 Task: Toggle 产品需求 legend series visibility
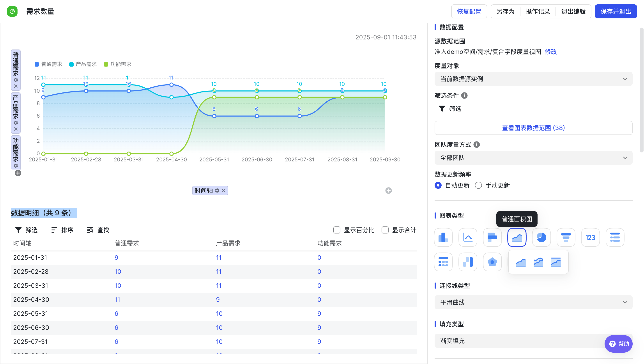tap(83, 64)
